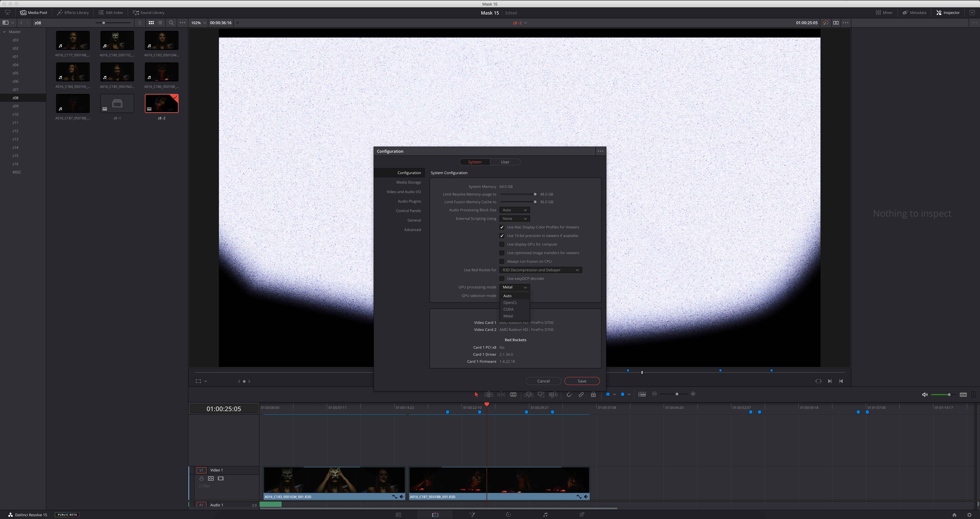Check Use optimized image transfers for viewers
This screenshot has width=980, height=519.
tap(502, 253)
